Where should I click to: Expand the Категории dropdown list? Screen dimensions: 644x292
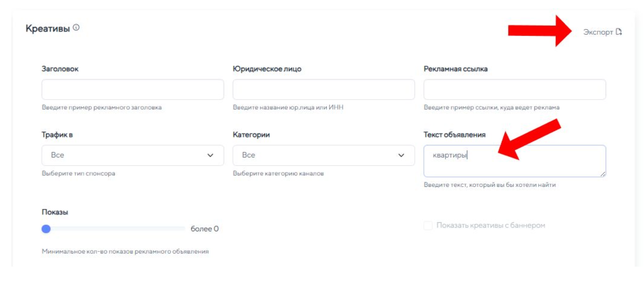click(x=316, y=155)
